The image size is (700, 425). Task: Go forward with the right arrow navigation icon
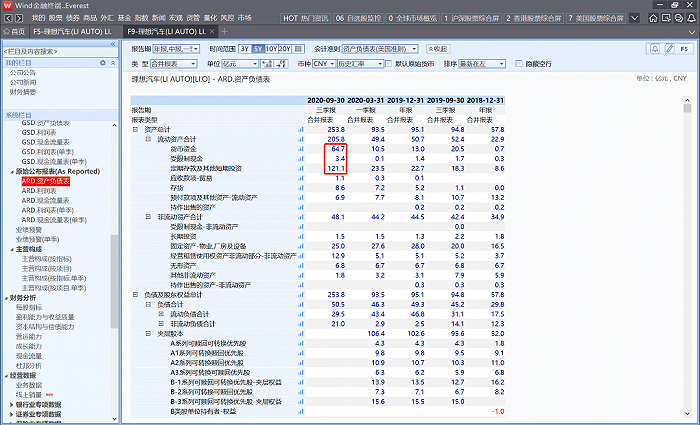19,18
